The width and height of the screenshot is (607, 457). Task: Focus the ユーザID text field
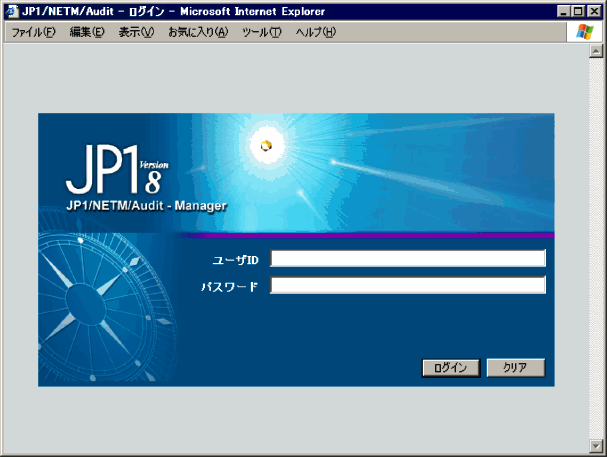(x=408, y=259)
